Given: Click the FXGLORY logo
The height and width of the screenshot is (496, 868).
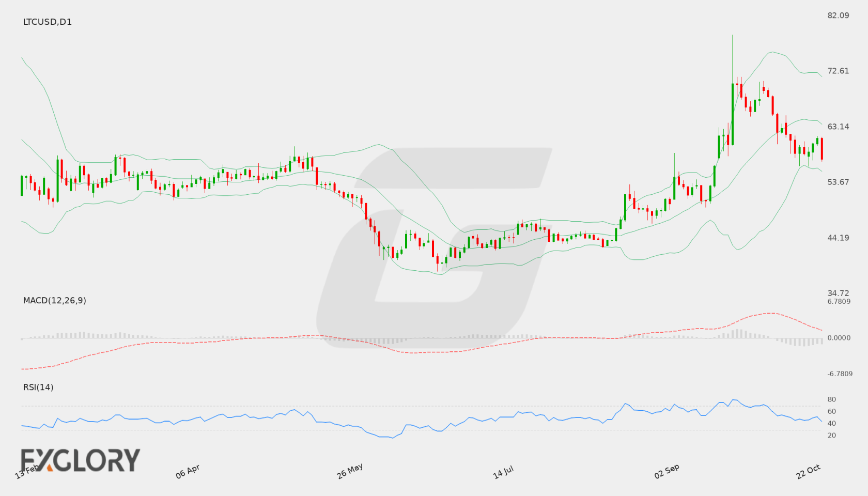Looking at the screenshot, I should (x=80, y=460).
